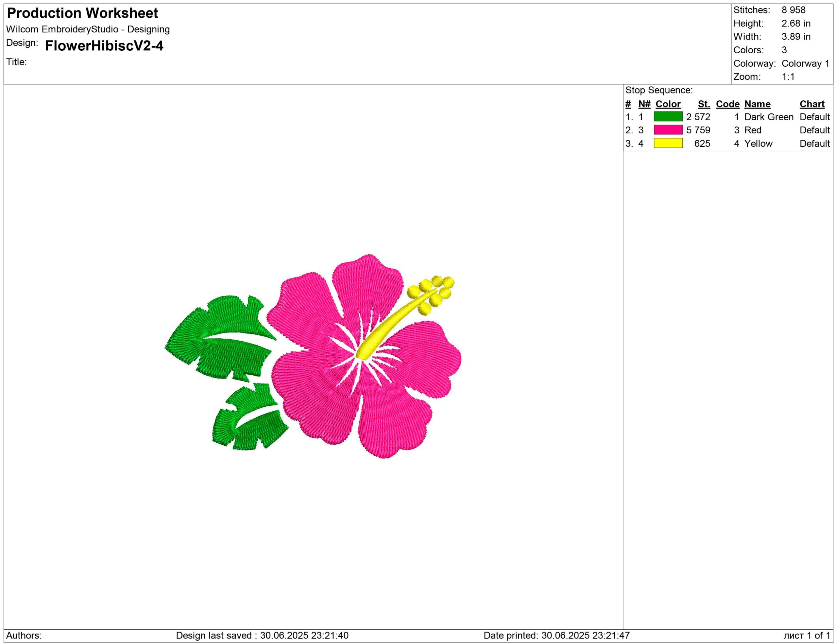Click the Color column header
The height and width of the screenshot is (644, 837).
668,104
